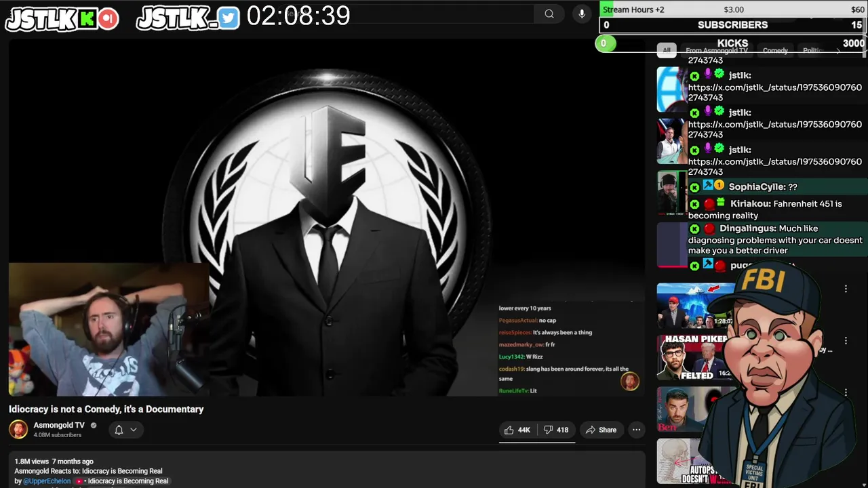The width and height of the screenshot is (868, 488).
Task: Click the 'Lucy1342: W Rizz' chat line
Action: tap(521, 357)
